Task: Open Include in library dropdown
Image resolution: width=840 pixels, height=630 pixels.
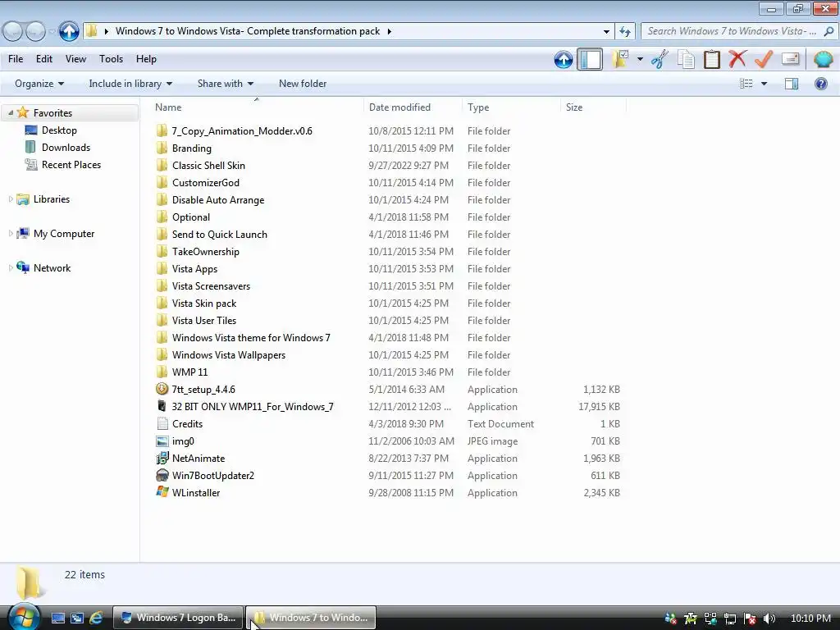Action: (130, 84)
